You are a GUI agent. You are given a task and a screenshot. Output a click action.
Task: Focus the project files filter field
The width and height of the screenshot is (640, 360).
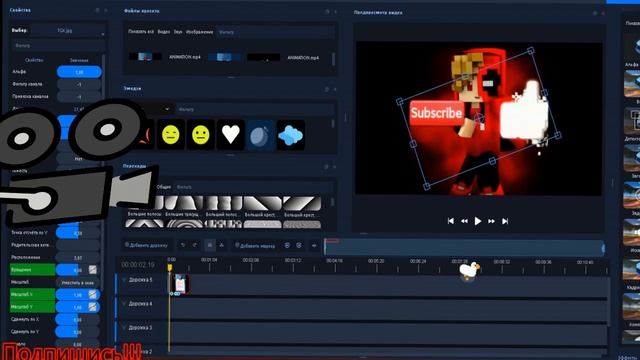[276, 31]
